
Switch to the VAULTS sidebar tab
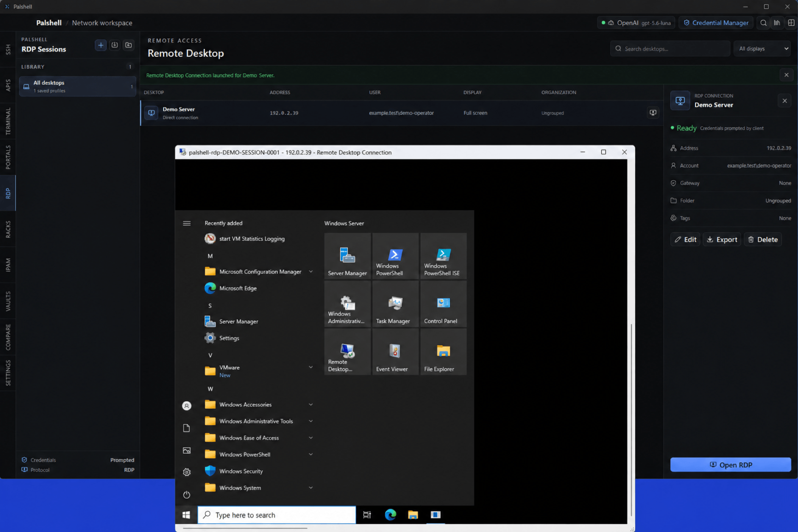(8, 301)
